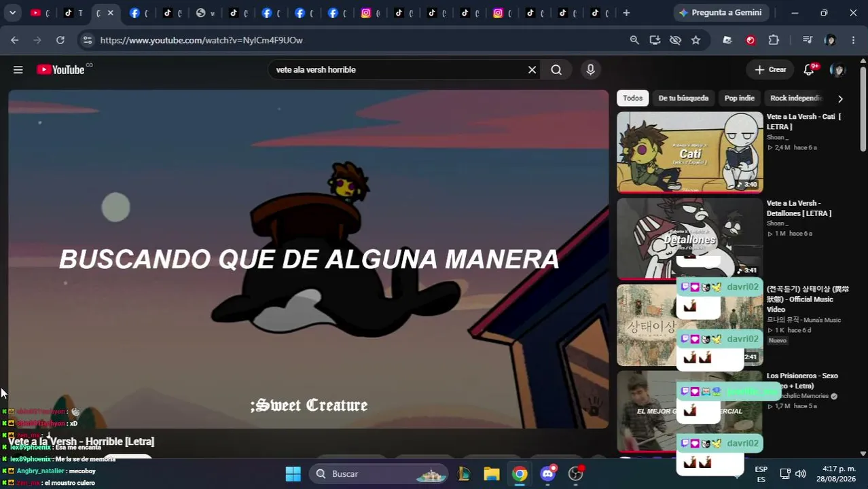This screenshot has width=868, height=489.
Task: Open the ESP language indicator
Action: (761, 474)
